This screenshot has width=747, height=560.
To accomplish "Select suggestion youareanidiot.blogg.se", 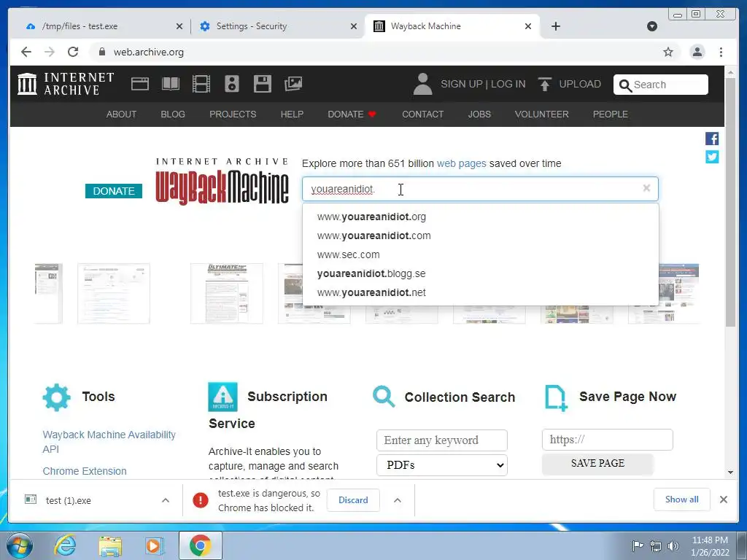I will click(x=481, y=274).
